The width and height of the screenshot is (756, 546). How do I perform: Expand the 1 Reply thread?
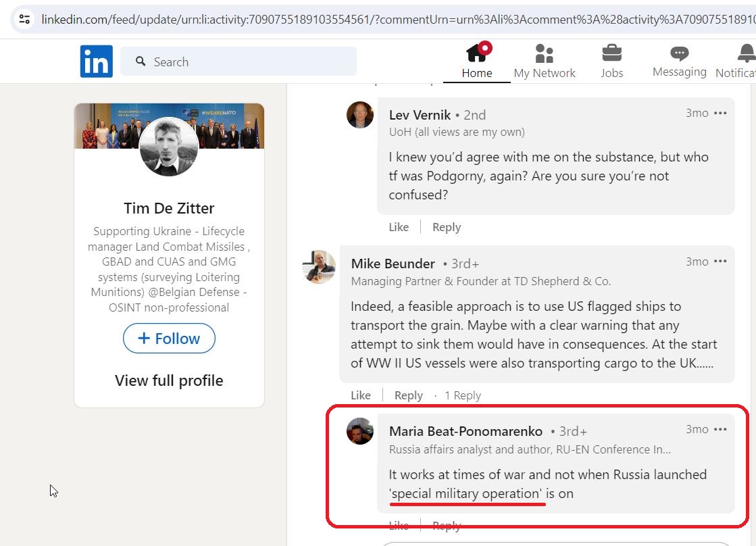click(x=463, y=395)
